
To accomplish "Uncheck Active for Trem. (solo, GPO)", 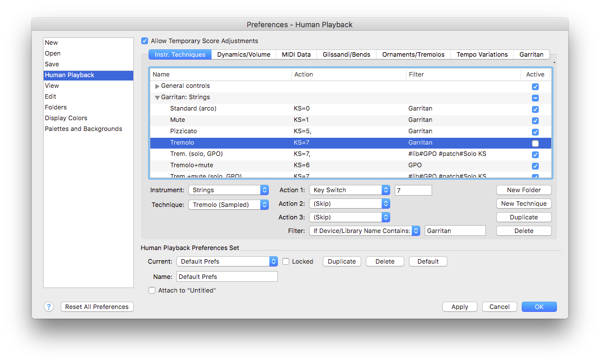I will [535, 155].
